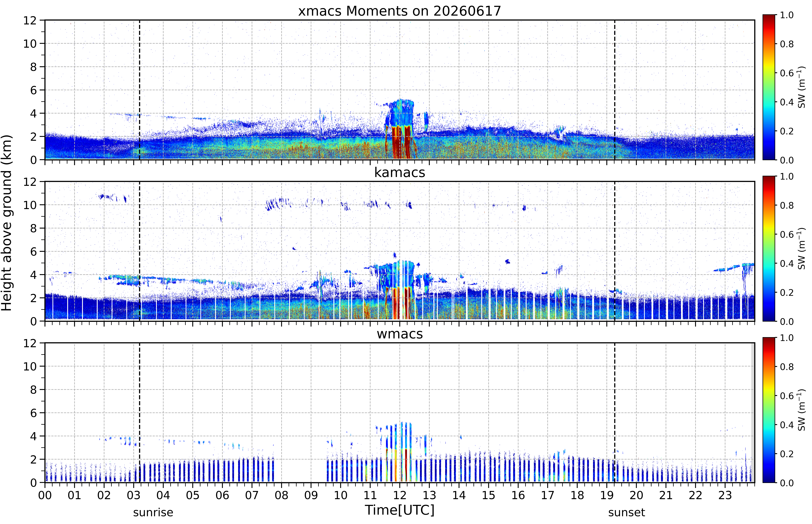The width and height of the screenshot is (812, 524).
Task: Select the "1.0" tick on xmacs colorbar
Action: [787, 15]
